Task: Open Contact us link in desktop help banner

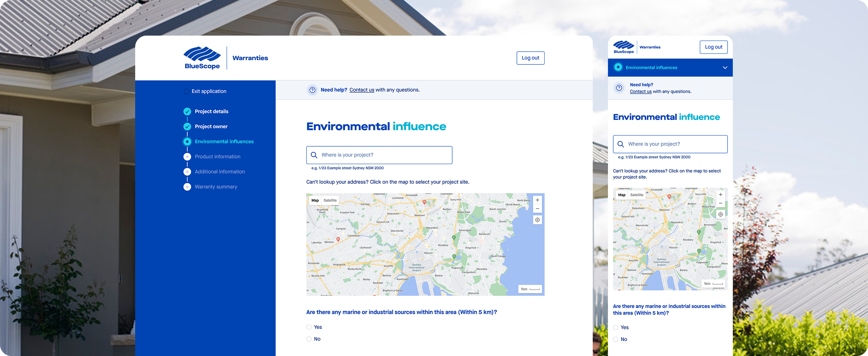Action: point(362,90)
